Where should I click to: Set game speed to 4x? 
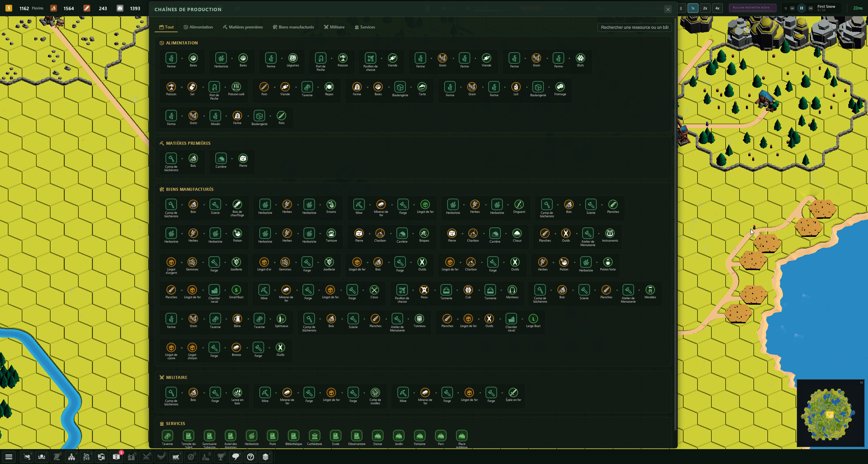pos(717,8)
